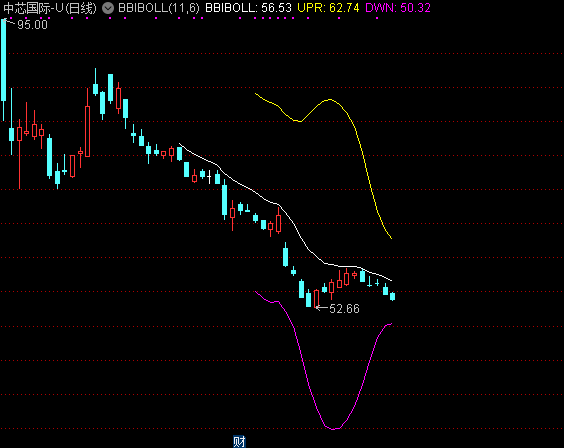Select the long red candle with the 52.66 low
This screenshot has height=448, width=564.
tap(317, 298)
